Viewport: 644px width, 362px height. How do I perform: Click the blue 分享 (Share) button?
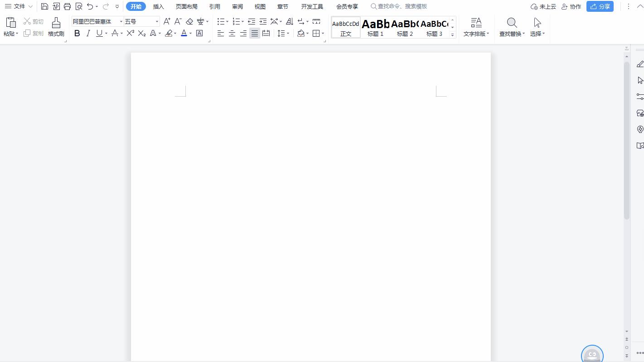[600, 6]
